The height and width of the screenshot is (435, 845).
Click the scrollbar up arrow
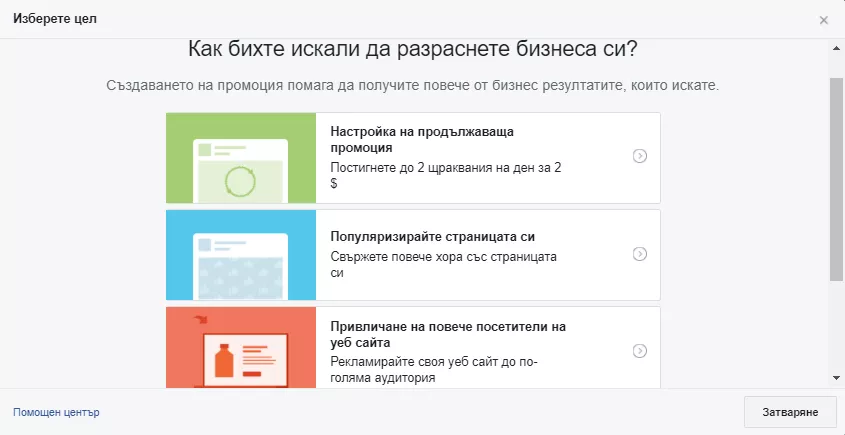click(x=836, y=48)
